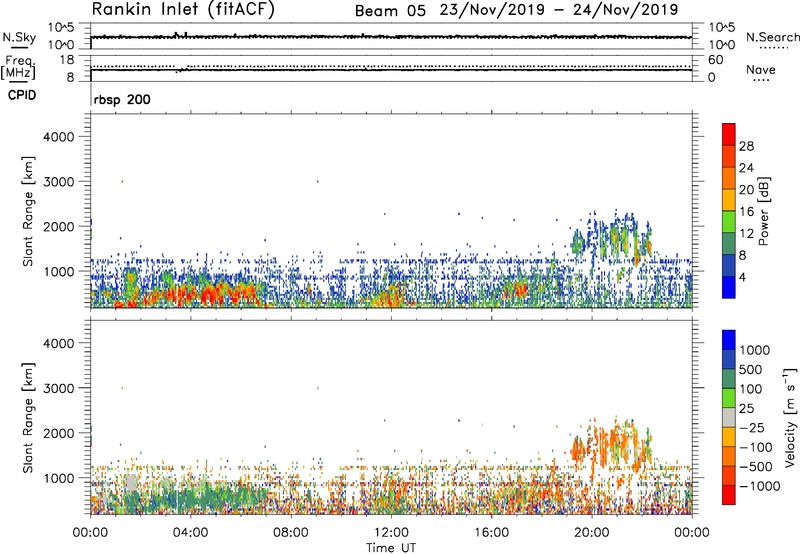Screen dimensions: 800x554
Task: Click the "−1000" tick on Velocity colorbar
Action: click(760, 486)
